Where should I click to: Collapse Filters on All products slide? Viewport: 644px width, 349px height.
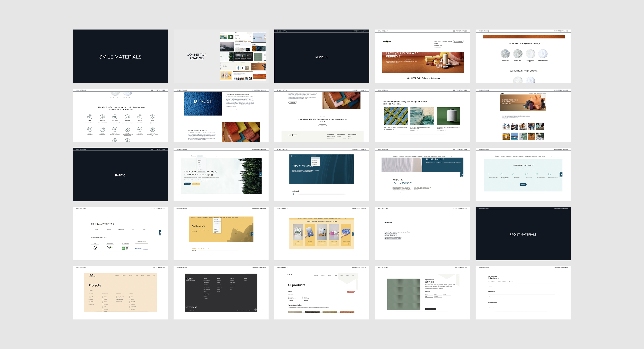[x=290, y=291]
